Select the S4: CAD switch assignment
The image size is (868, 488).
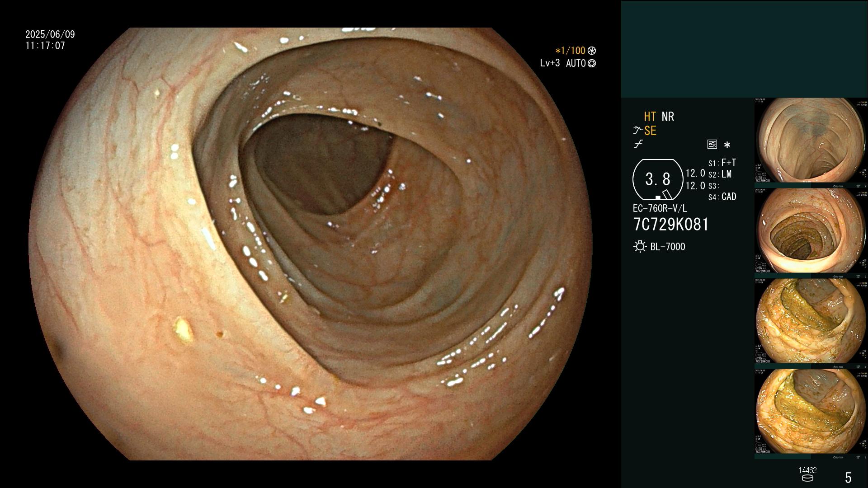(x=722, y=197)
